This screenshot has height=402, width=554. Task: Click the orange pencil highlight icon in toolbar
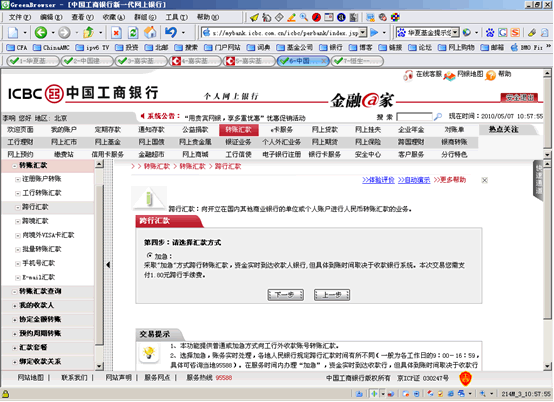291,17
